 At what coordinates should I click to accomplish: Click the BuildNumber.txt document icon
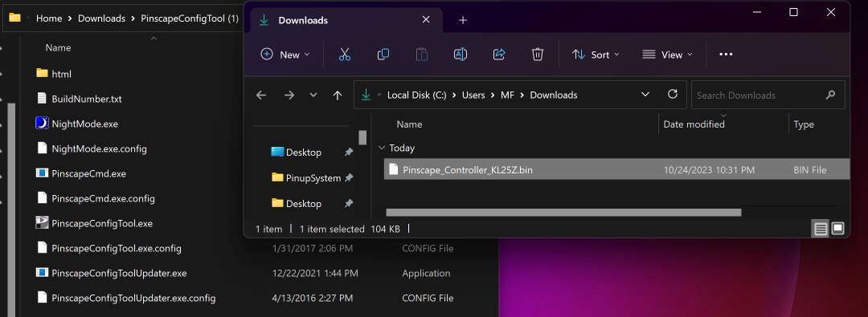[42, 99]
